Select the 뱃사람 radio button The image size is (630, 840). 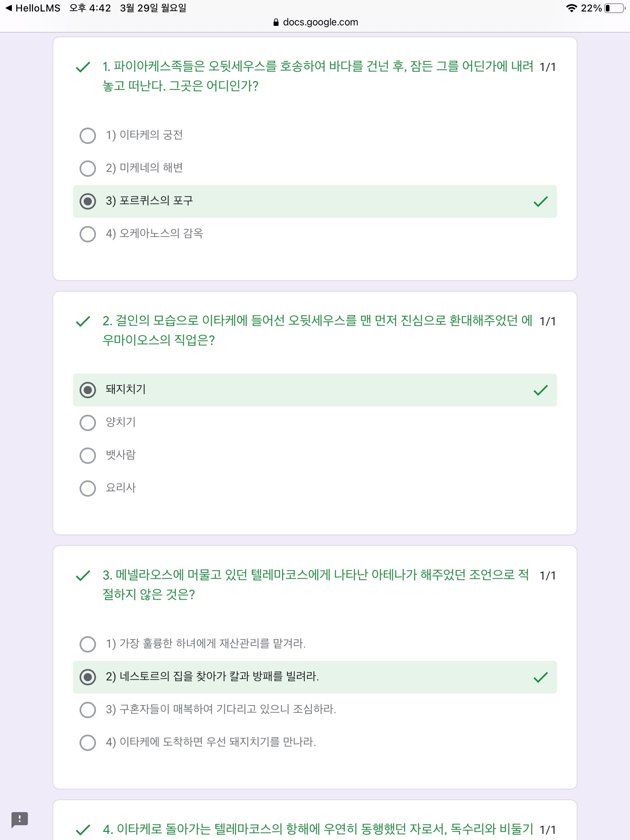pyautogui.click(x=88, y=456)
